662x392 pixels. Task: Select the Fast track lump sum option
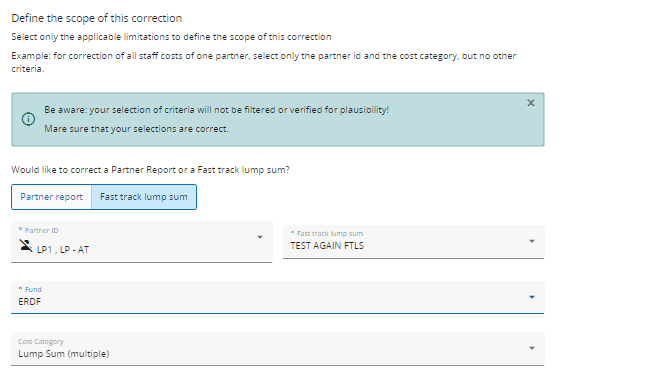pos(144,197)
